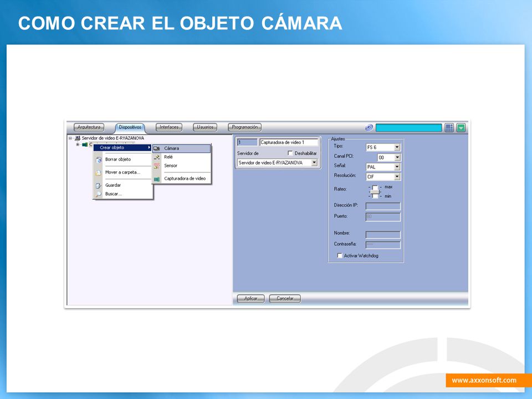Open the Programación tab
Viewport: 532px width, 399px height.
point(244,127)
